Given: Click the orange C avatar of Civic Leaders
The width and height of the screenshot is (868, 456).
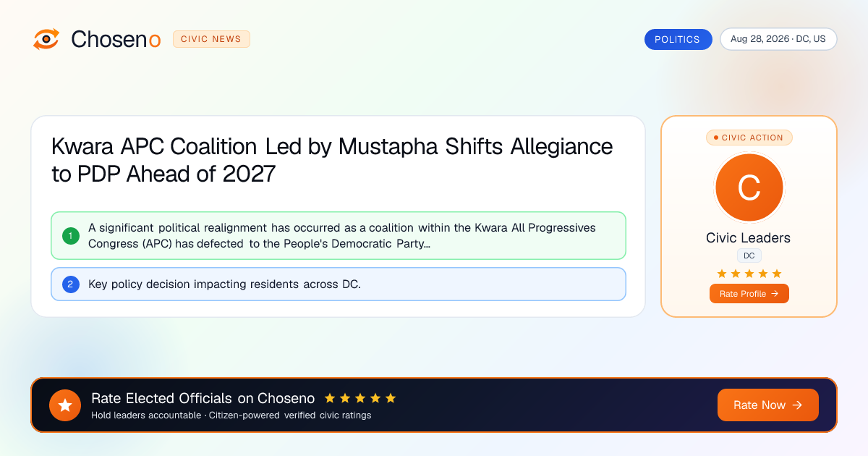Looking at the screenshot, I should click(x=749, y=188).
